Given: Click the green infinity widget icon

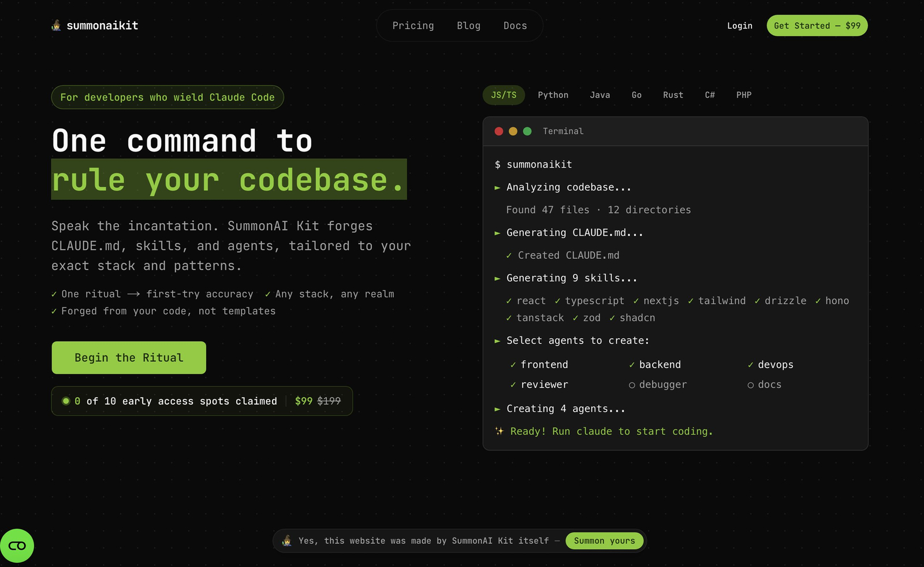Looking at the screenshot, I should tap(17, 546).
